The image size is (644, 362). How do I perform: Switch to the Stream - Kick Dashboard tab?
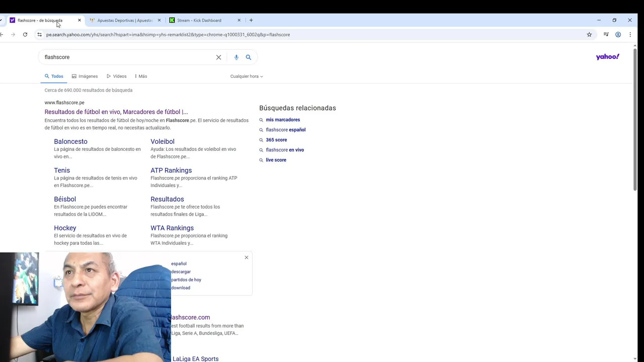click(x=199, y=21)
